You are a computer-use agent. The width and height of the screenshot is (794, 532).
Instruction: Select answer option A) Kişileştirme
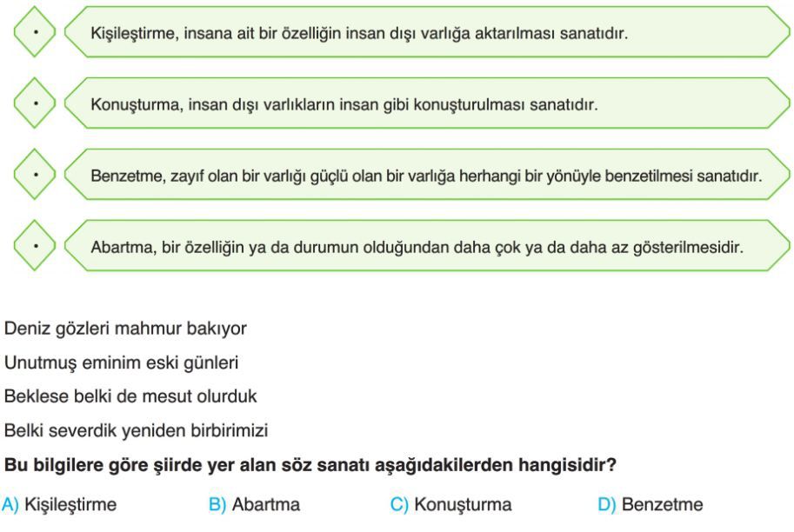point(59,505)
